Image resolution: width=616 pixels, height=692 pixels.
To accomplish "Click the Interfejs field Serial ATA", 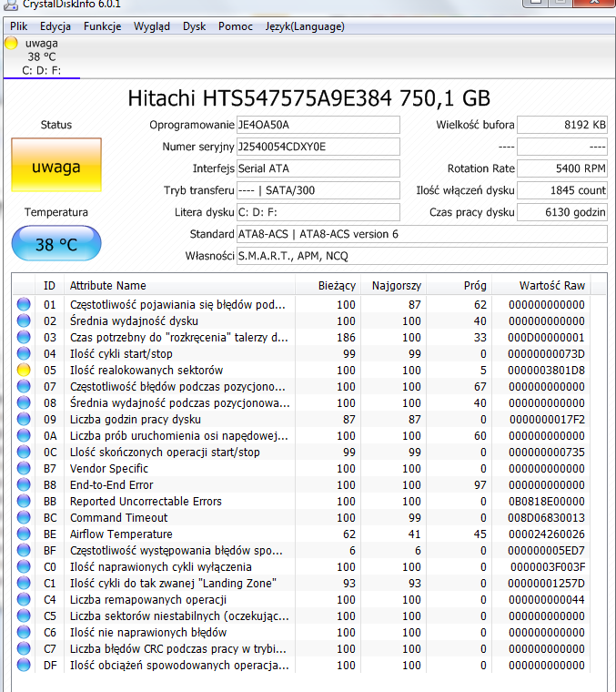I will [318, 168].
